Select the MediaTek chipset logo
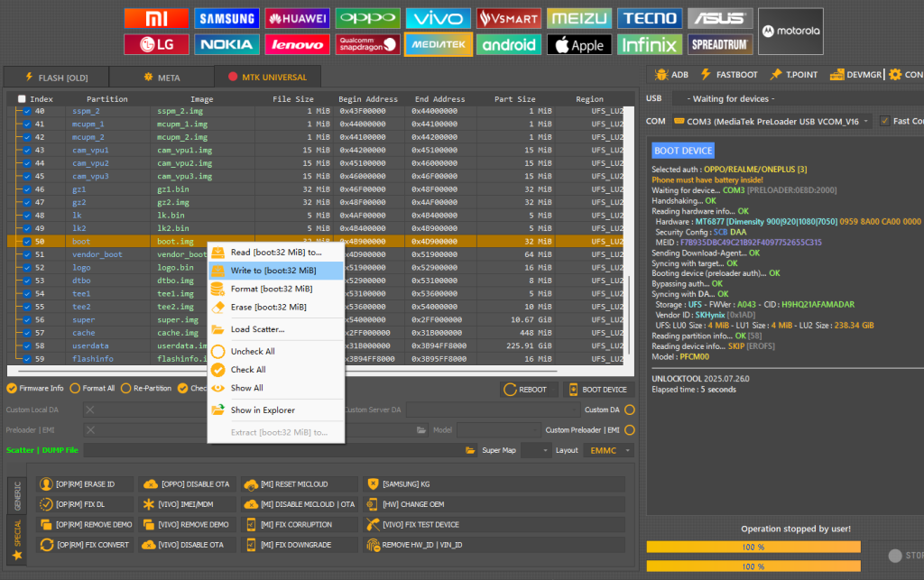Screen dimensions: 924x580 [438, 44]
